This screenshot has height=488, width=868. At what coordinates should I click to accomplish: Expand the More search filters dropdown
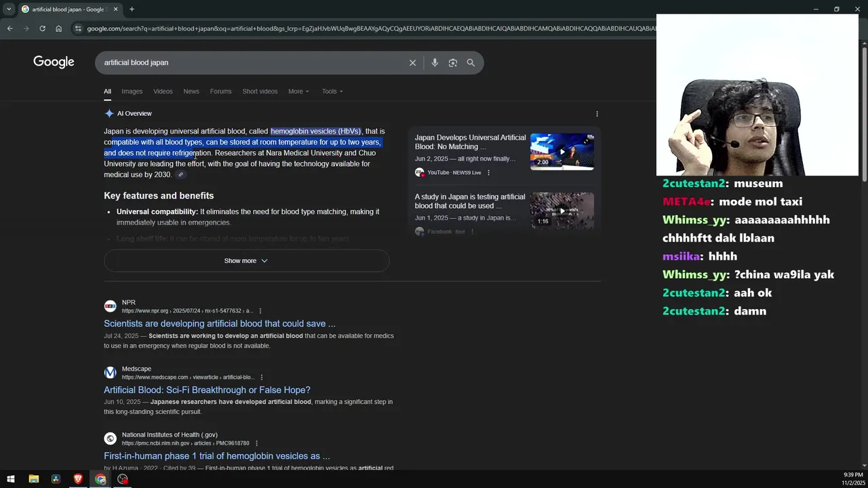click(298, 91)
